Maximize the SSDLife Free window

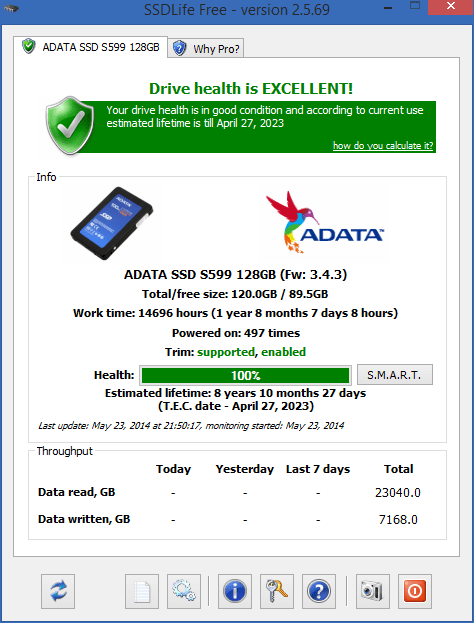415,6
